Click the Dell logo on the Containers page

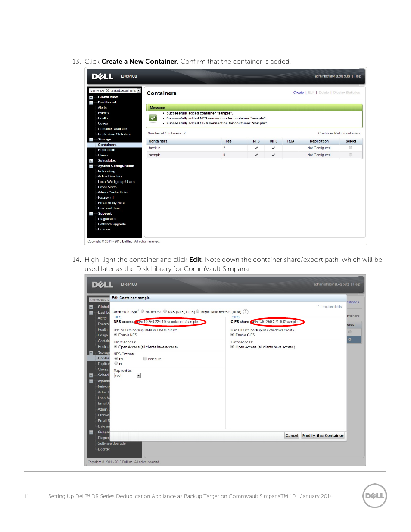click(x=103, y=76)
